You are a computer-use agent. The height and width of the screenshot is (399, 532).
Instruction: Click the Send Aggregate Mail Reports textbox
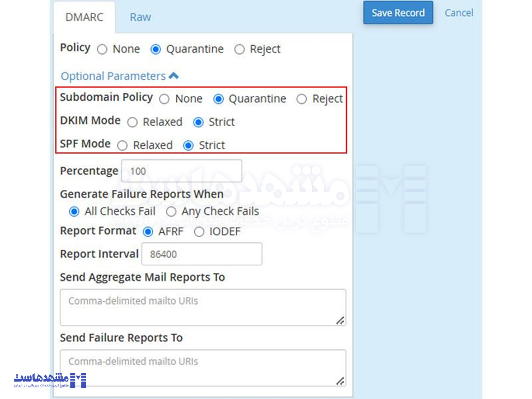pyautogui.click(x=202, y=307)
